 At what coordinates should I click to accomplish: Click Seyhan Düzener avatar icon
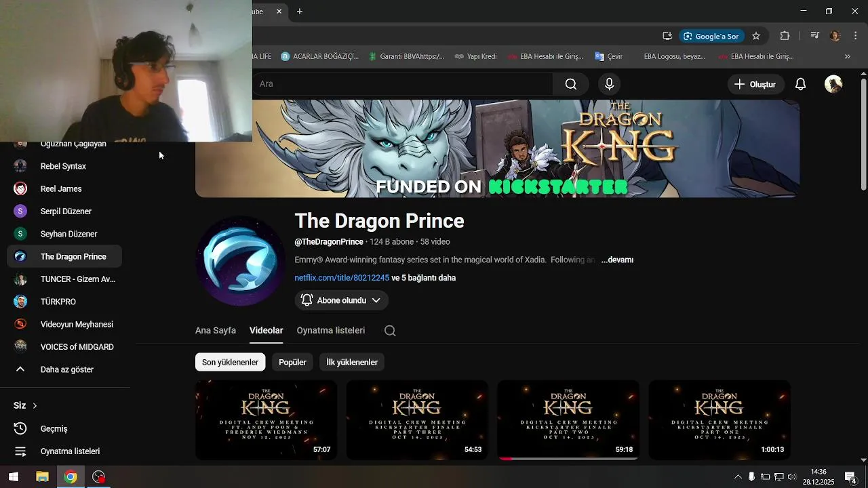pyautogui.click(x=20, y=234)
